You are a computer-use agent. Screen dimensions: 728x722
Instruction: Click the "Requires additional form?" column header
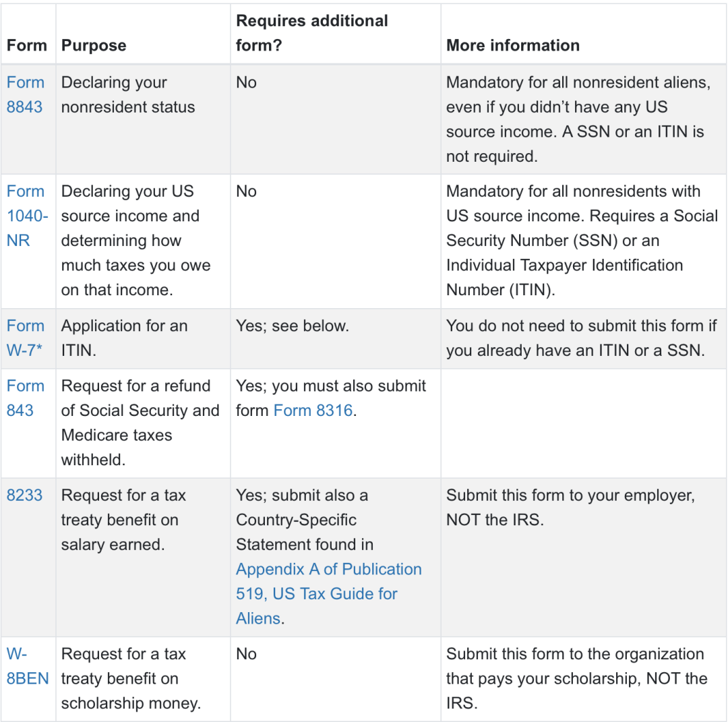click(x=311, y=33)
